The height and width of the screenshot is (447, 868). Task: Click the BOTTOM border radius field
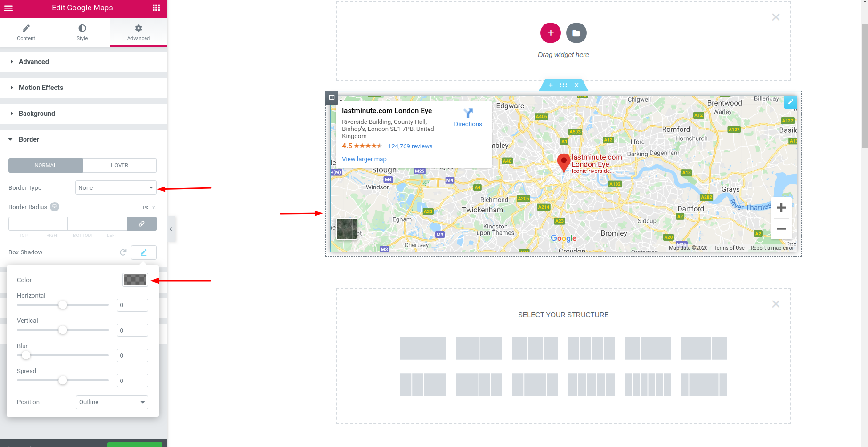click(82, 224)
